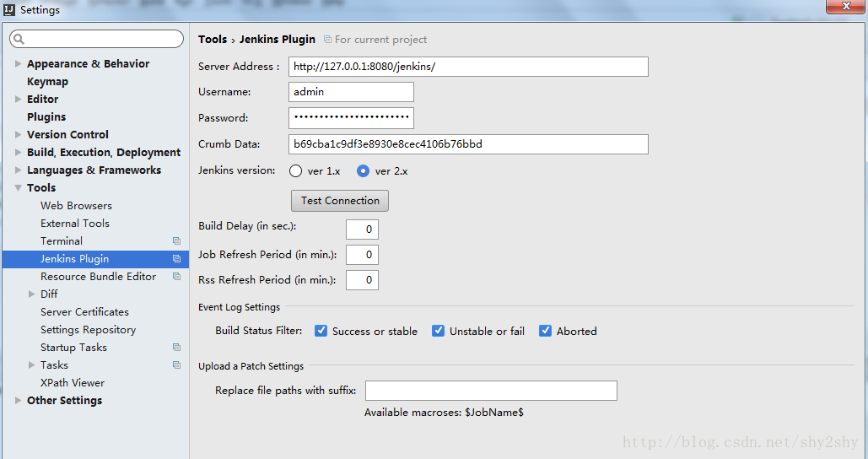Screen dimensions: 868x459
Task: Expand the Editor section
Action: 18,99
